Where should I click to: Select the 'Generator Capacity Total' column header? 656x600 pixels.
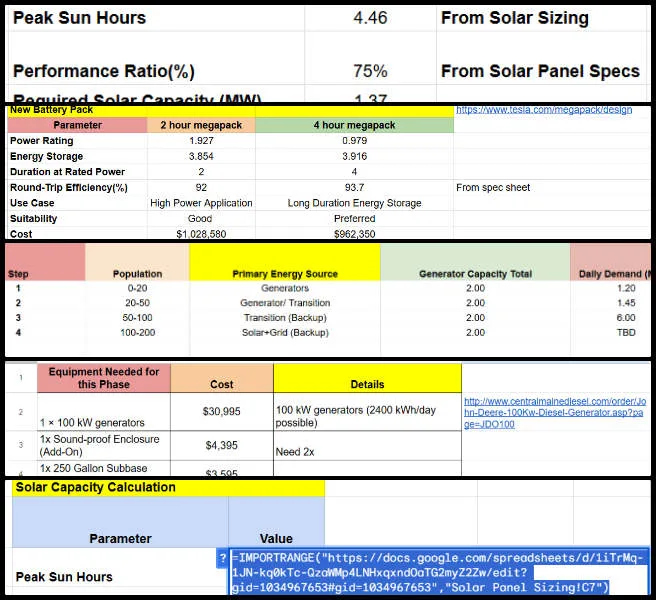pos(475,262)
